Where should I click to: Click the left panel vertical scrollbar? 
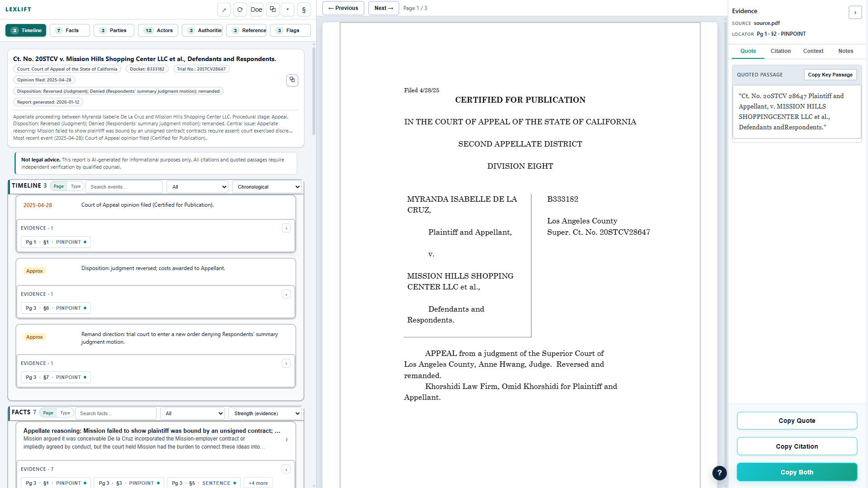coord(314,90)
